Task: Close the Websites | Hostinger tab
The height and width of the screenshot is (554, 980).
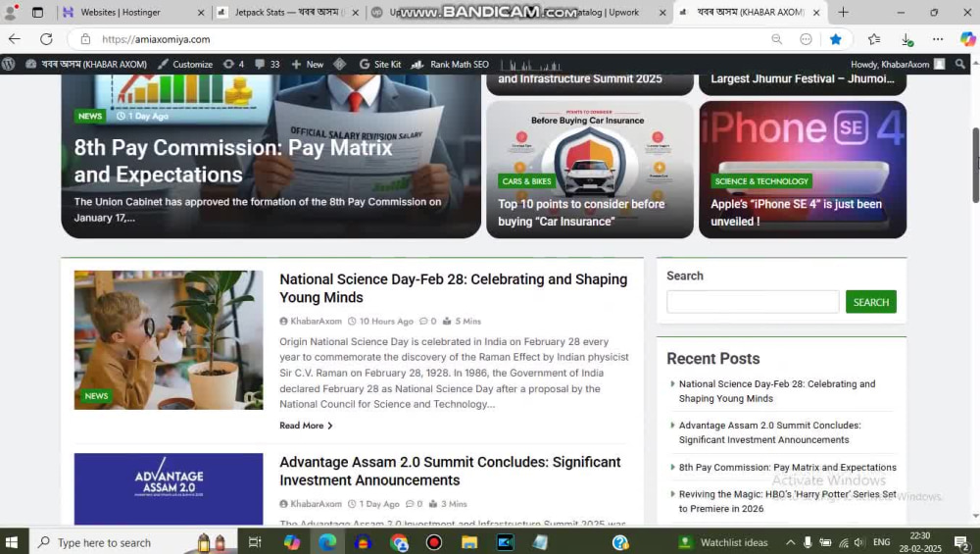Action: pyautogui.click(x=201, y=12)
